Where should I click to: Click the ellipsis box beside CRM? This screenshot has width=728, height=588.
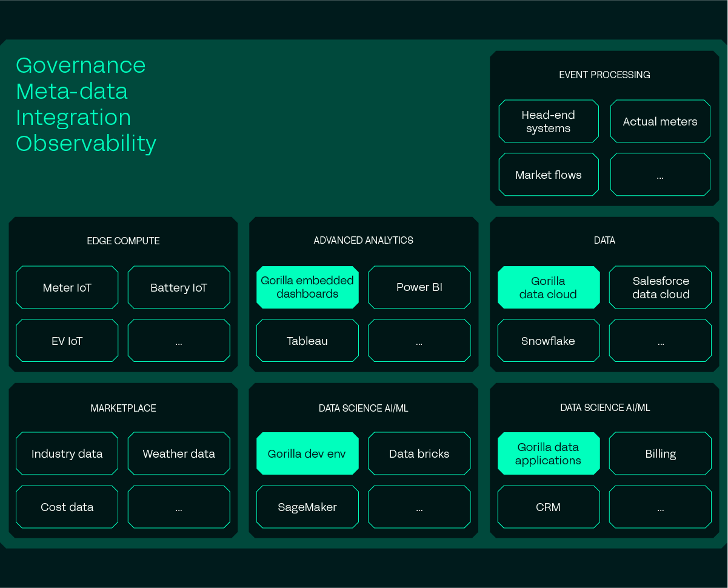click(661, 507)
